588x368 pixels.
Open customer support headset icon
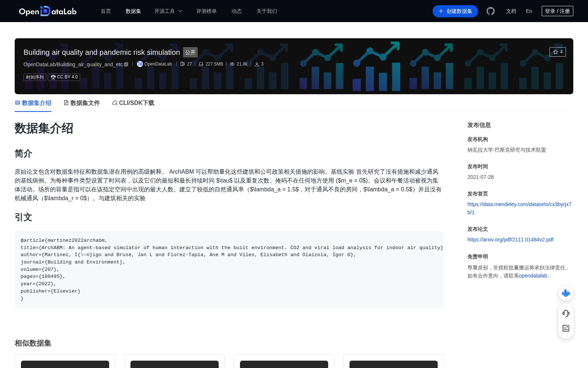click(566, 314)
